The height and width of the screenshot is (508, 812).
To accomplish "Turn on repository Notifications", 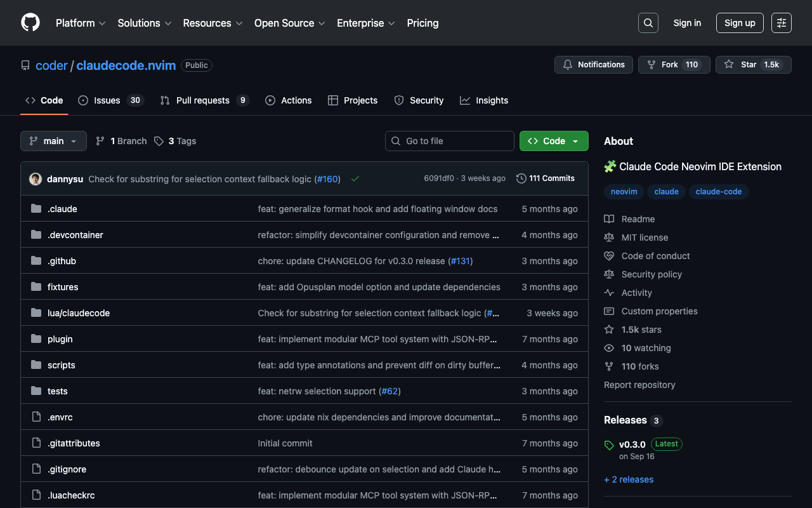I will [593, 65].
